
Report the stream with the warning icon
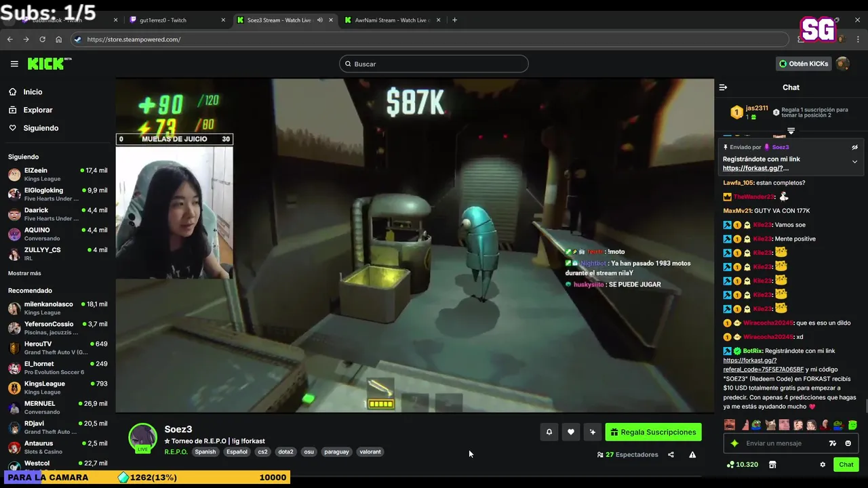coord(692,455)
